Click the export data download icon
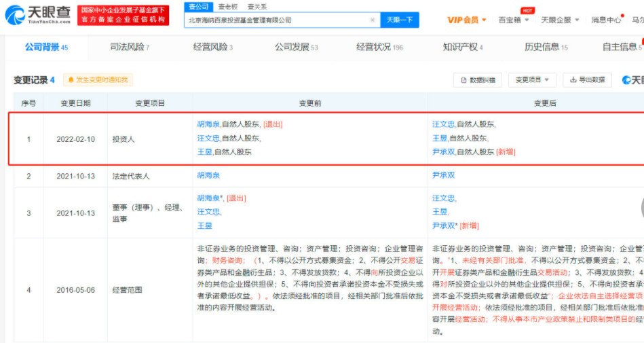 pyautogui.click(x=573, y=79)
